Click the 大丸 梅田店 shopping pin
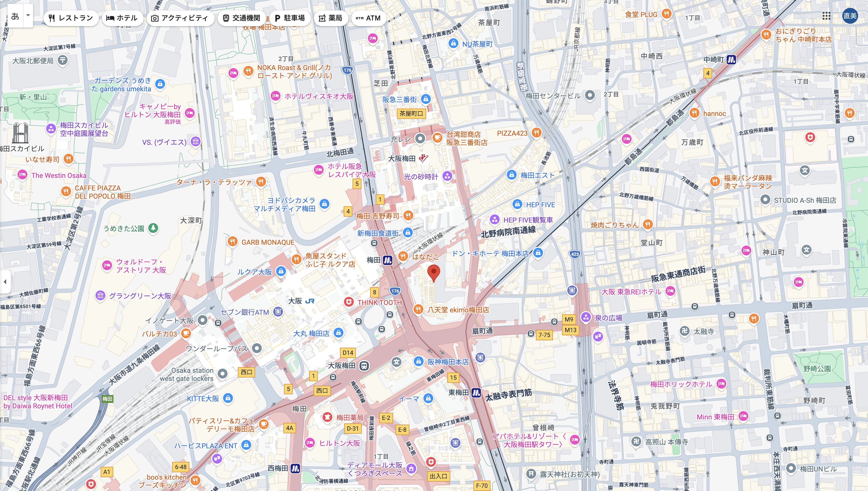 pos(339,333)
